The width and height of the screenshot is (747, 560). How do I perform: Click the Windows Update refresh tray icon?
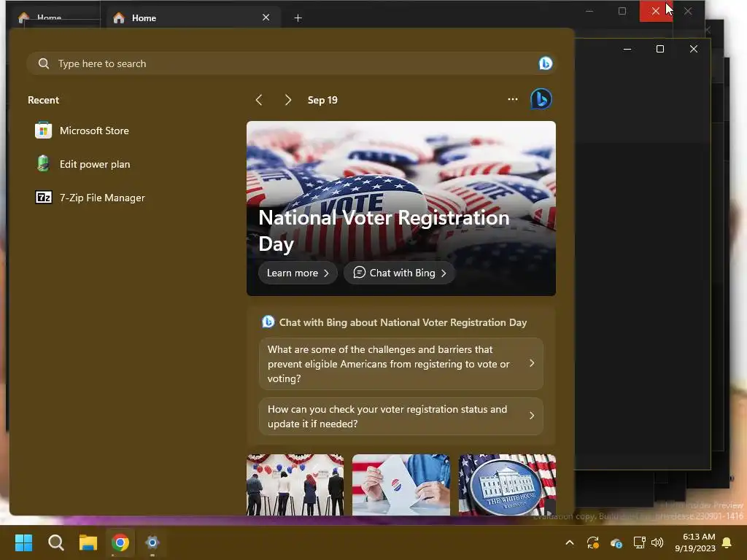tap(592, 542)
